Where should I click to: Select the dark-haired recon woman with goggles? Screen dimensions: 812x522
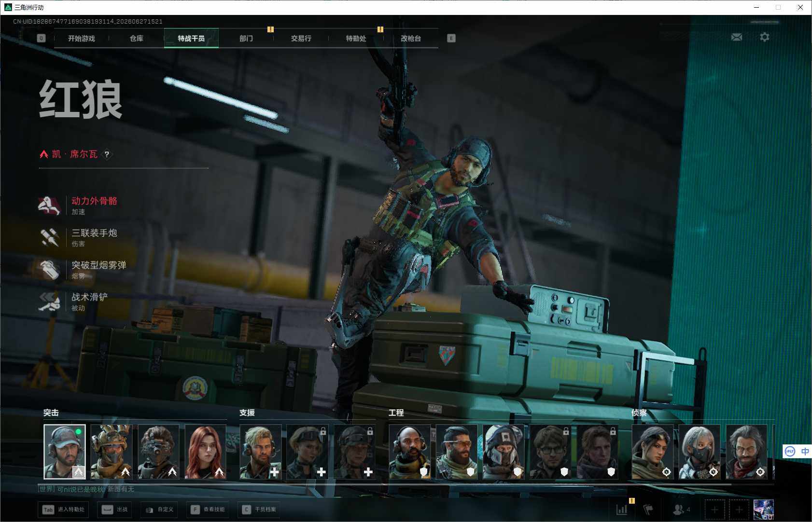pyautogui.click(x=653, y=452)
